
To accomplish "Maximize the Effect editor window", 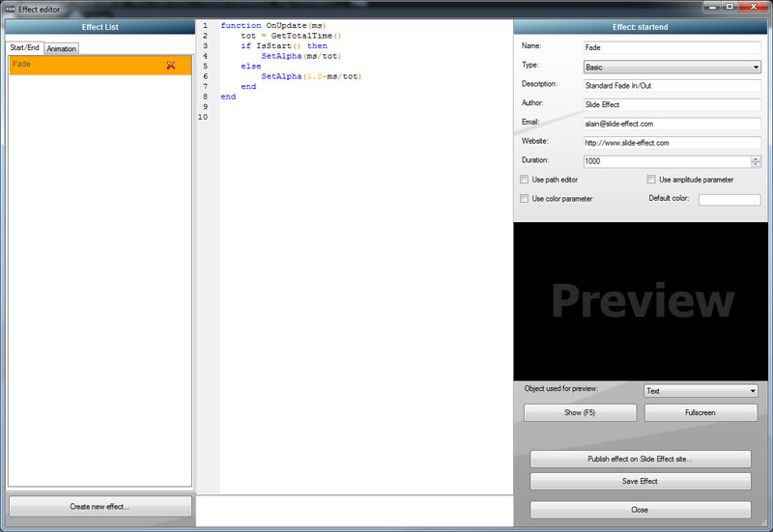I will tap(730, 7).
